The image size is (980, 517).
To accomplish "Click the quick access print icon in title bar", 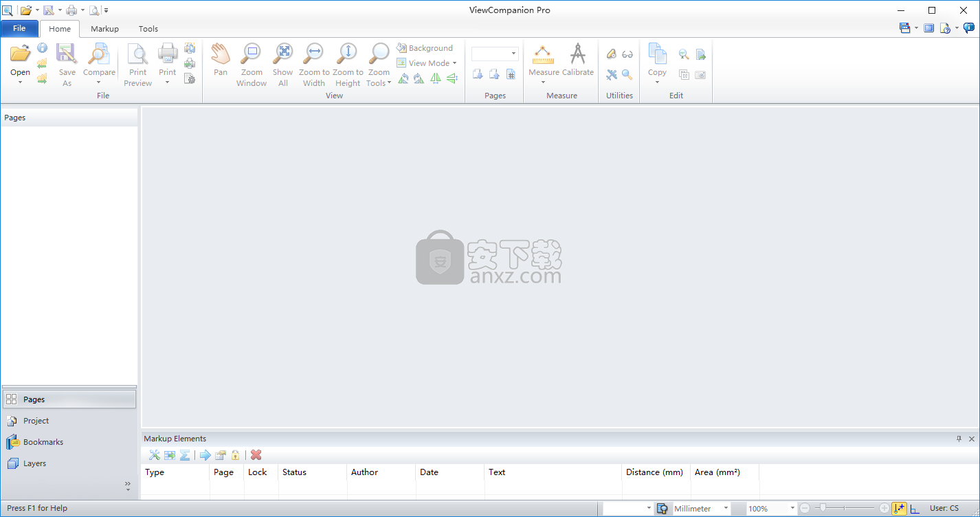I will (71, 10).
